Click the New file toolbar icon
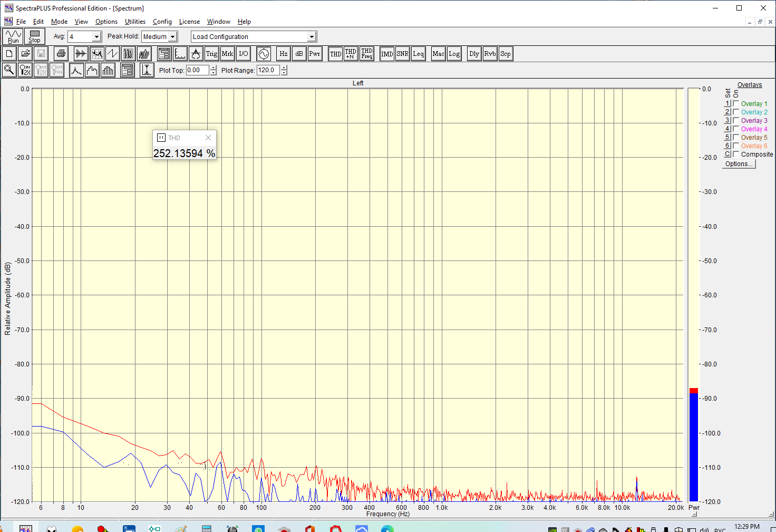 [x=9, y=54]
